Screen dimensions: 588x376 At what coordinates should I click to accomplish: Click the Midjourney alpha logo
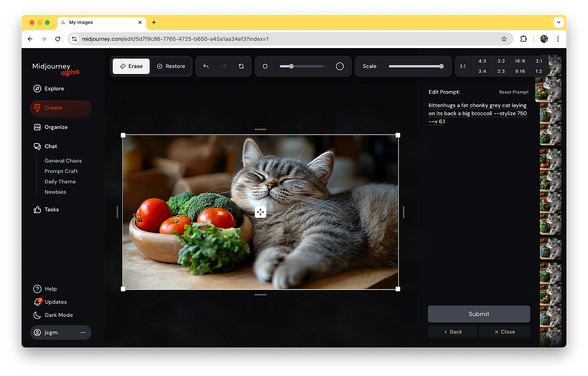[55, 69]
